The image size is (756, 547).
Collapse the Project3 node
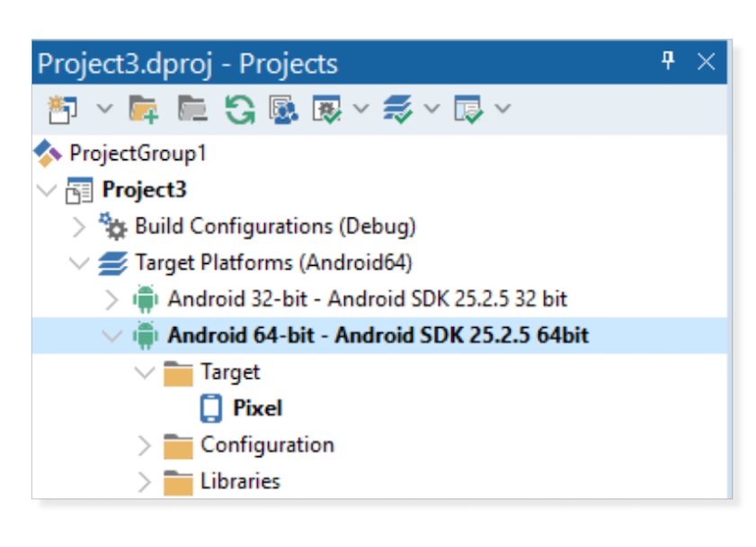47,190
